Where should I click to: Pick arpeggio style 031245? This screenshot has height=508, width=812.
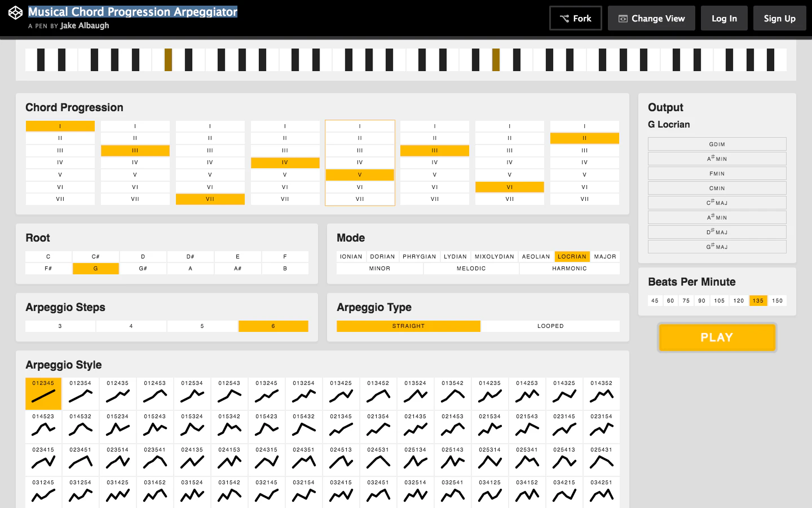coord(43,493)
